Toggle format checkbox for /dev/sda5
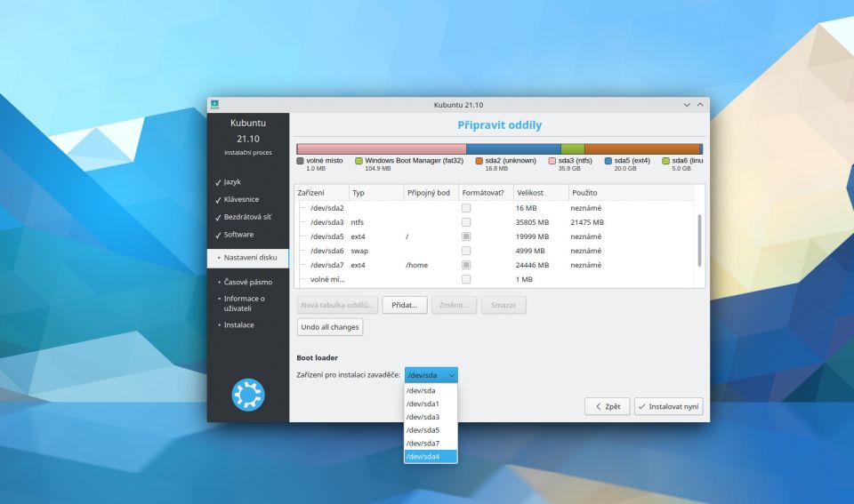 [x=466, y=236]
